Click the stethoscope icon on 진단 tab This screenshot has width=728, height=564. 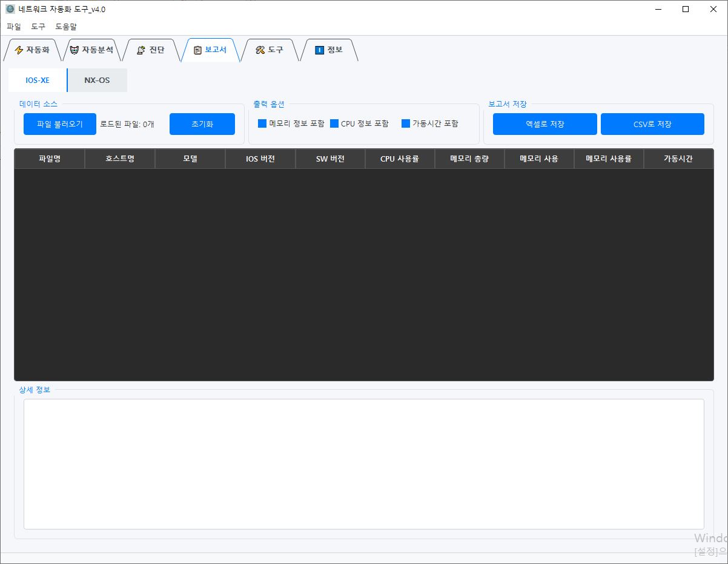click(x=141, y=50)
